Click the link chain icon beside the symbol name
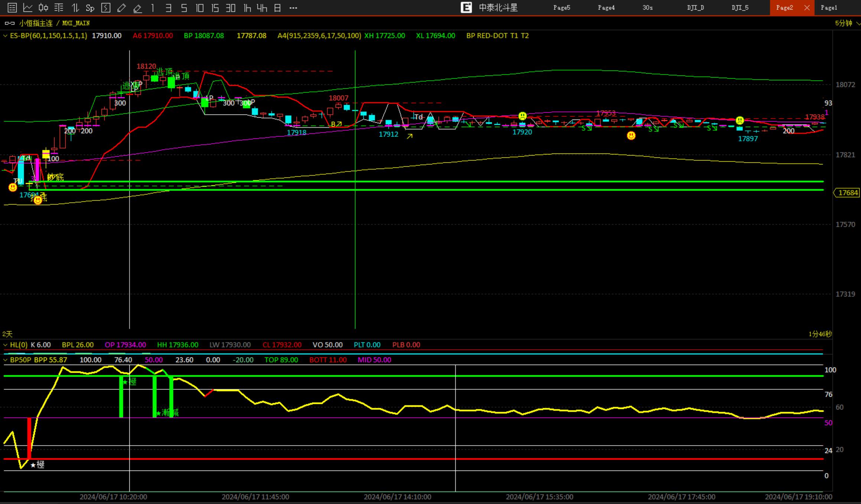 click(10, 23)
